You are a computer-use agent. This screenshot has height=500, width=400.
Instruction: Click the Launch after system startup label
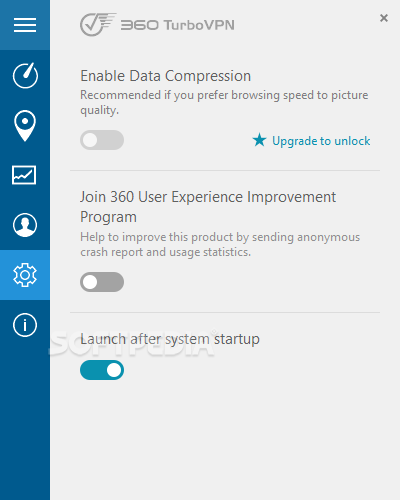[170, 339]
